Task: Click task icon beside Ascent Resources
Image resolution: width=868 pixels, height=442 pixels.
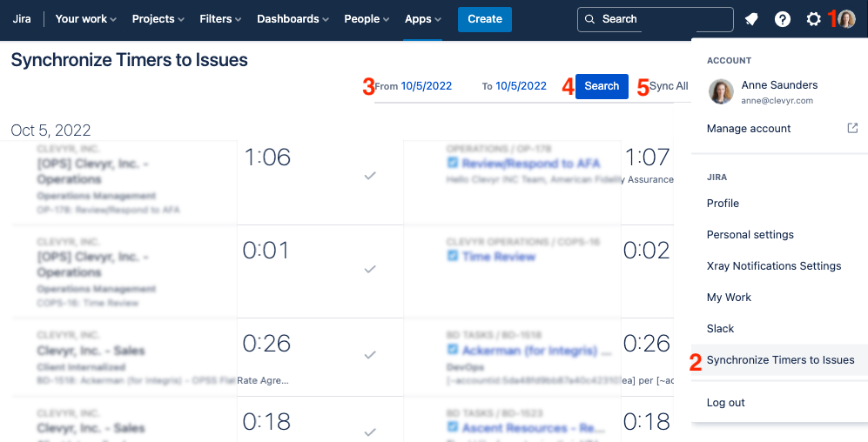Action: [453, 427]
